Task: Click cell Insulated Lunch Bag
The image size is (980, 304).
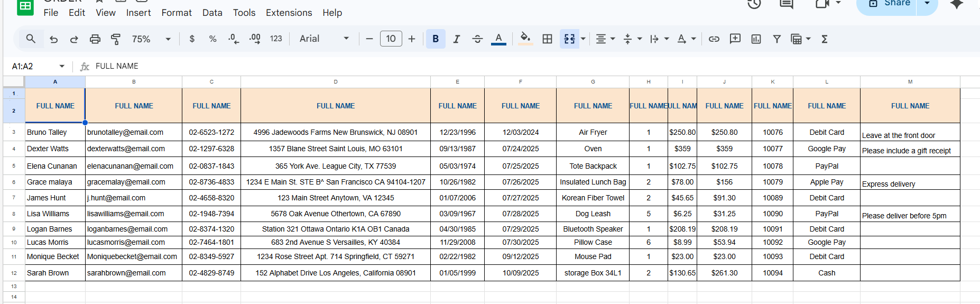Action: coord(593,182)
